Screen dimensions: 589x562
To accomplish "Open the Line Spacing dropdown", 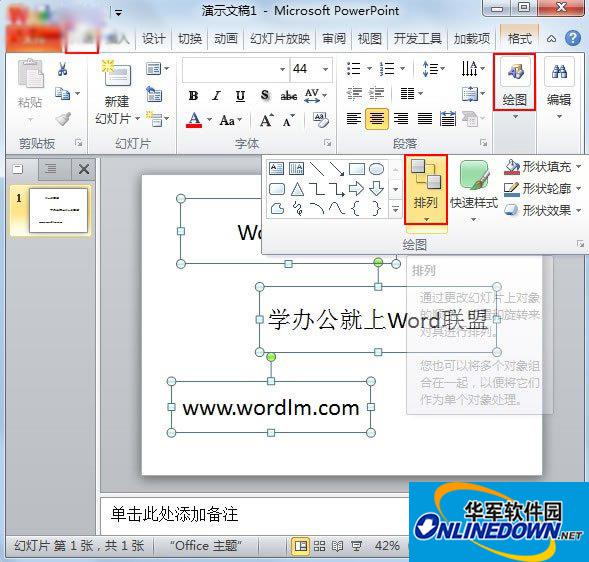I will (x=434, y=69).
